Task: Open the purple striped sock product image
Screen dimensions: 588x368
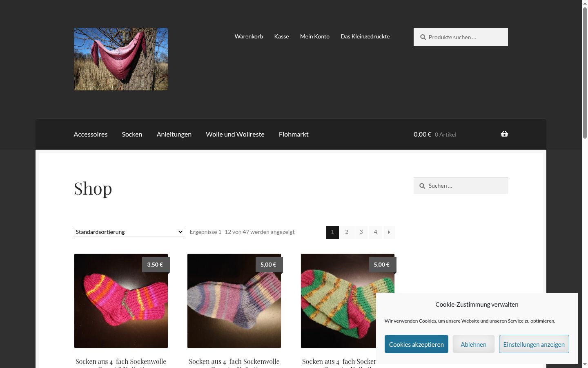Action: coord(234,301)
